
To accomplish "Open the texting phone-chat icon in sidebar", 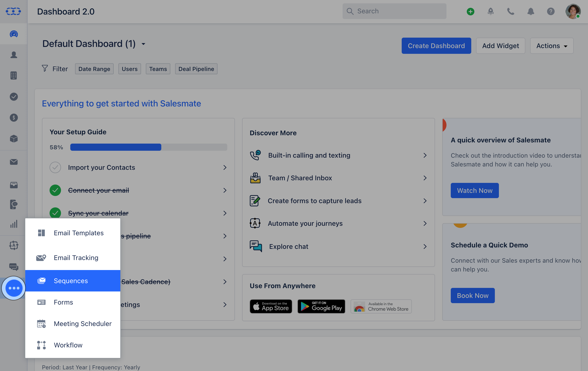I will coord(13,204).
